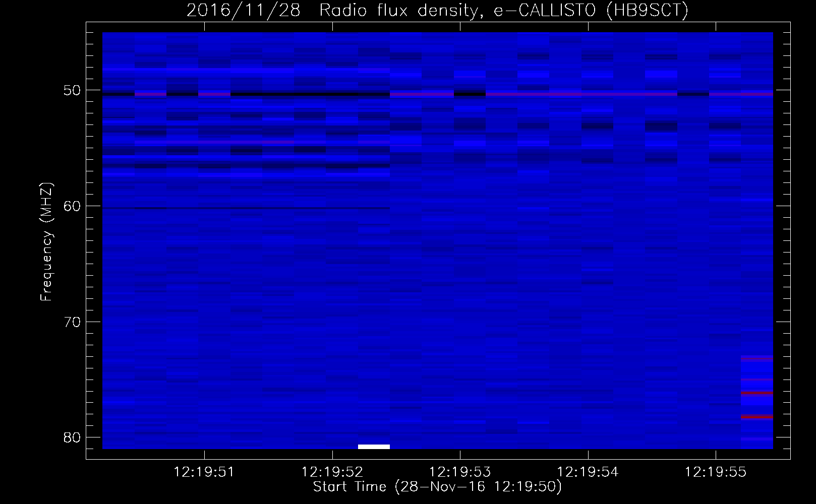Click the '12:19:51' time tick label
The image size is (816, 504).
coord(204,472)
